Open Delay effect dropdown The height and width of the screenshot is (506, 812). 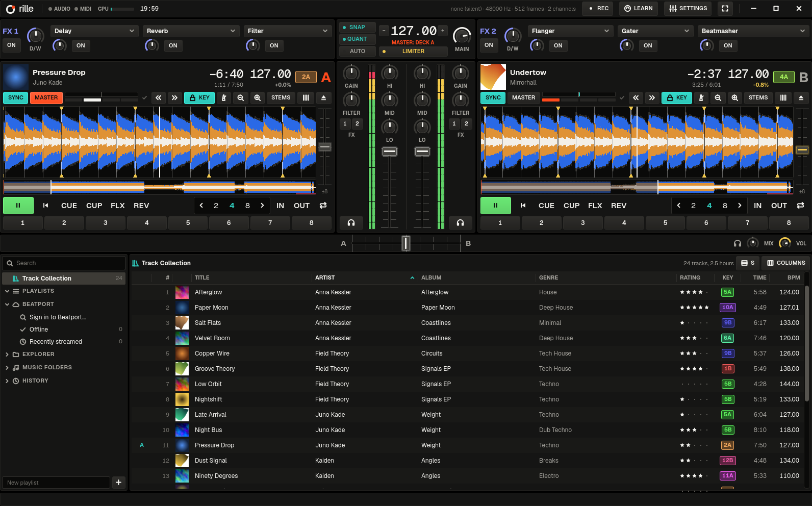94,31
